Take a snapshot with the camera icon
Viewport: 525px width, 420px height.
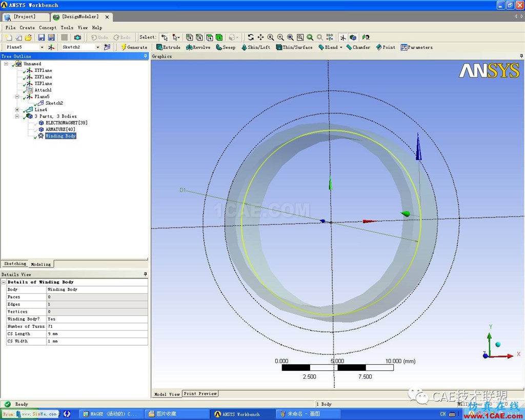(x=78, y=37)
